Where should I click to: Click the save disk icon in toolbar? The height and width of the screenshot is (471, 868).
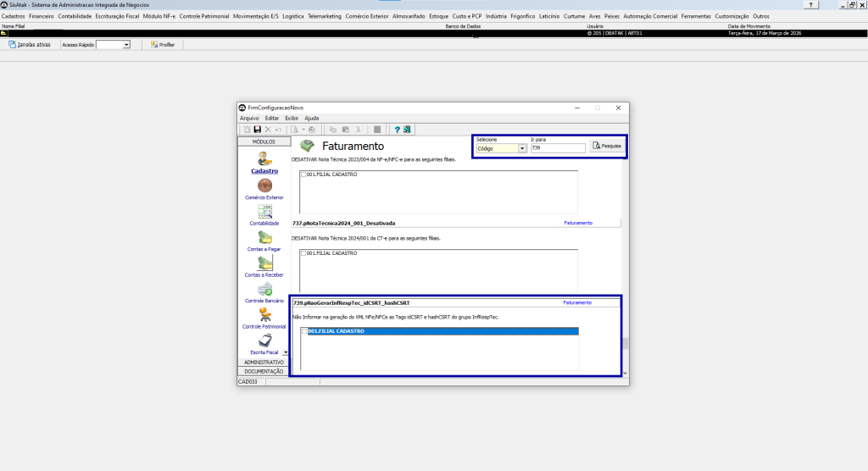[x=257, y=130]
